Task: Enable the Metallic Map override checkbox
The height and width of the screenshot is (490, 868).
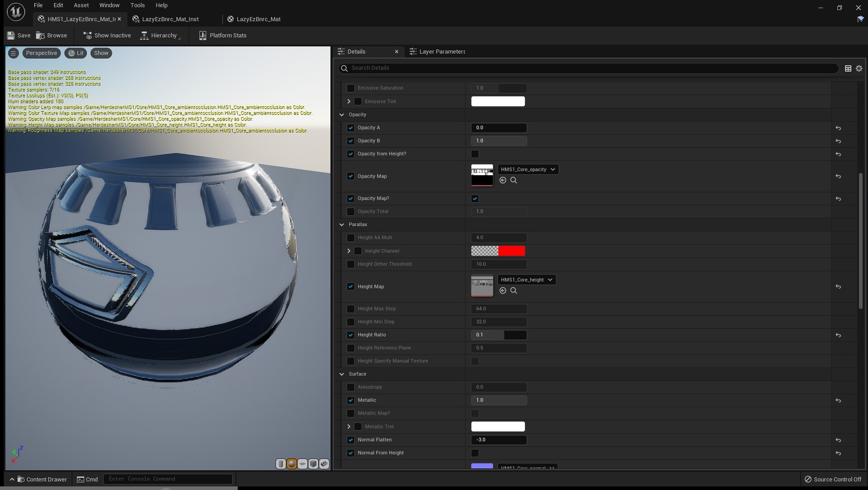Action: point(351,413)
